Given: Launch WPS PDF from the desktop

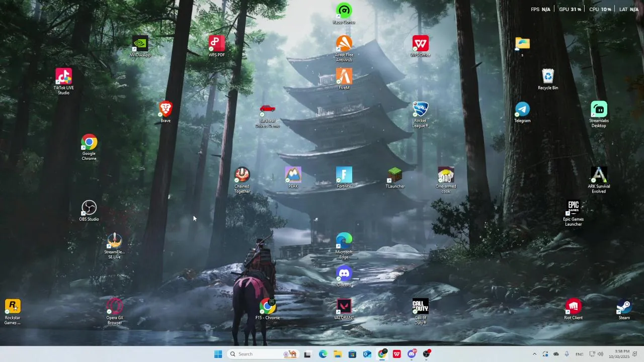Looking at the screenshot, I should coord(216,46).
